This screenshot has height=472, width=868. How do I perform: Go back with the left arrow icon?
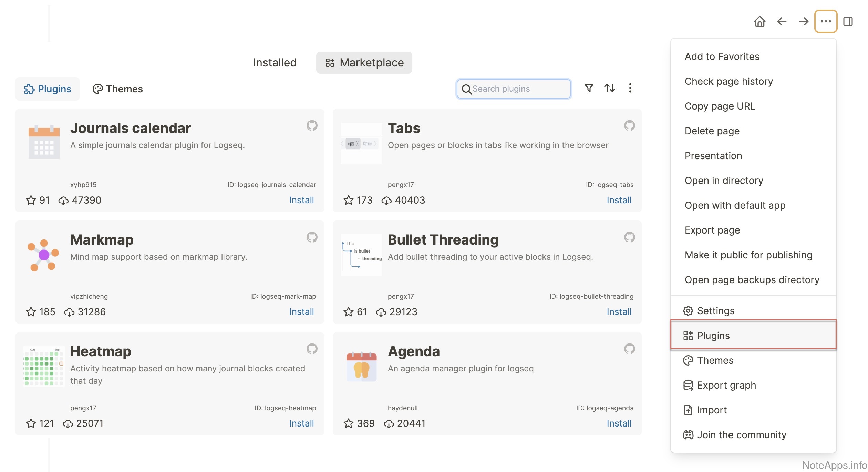[782, 21]
